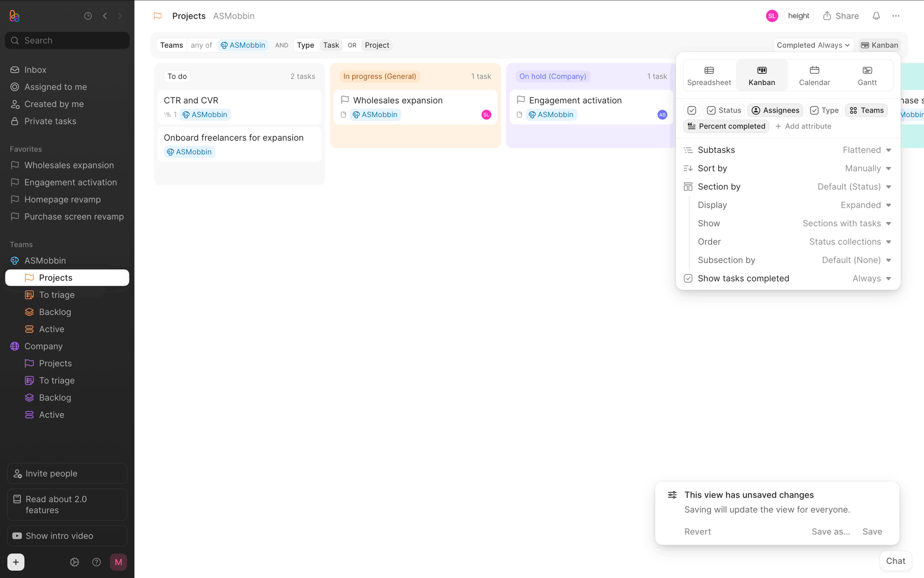924x578 pixels.
Task: Click the SL assignee avatar on Wholesales expansion
Action: click(487, 115)
